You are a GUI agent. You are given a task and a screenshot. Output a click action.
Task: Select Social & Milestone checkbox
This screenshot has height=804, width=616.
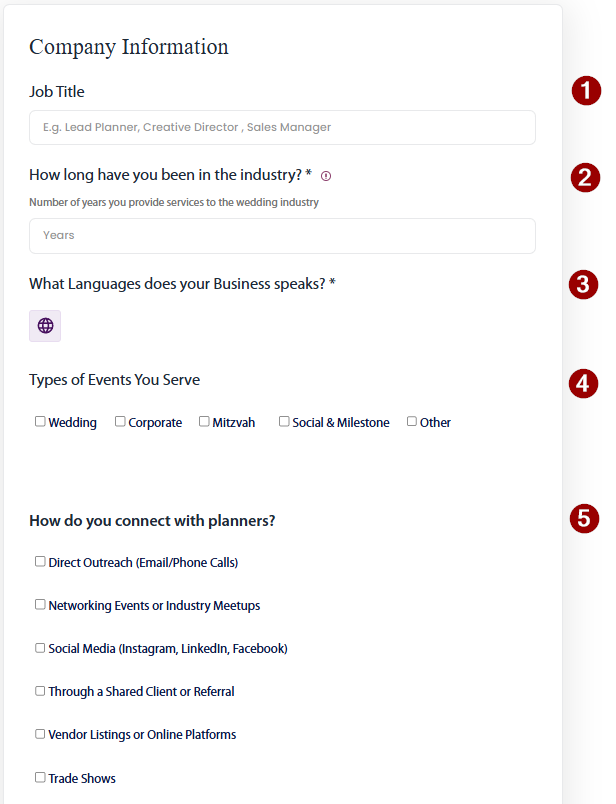pos(284,422)
